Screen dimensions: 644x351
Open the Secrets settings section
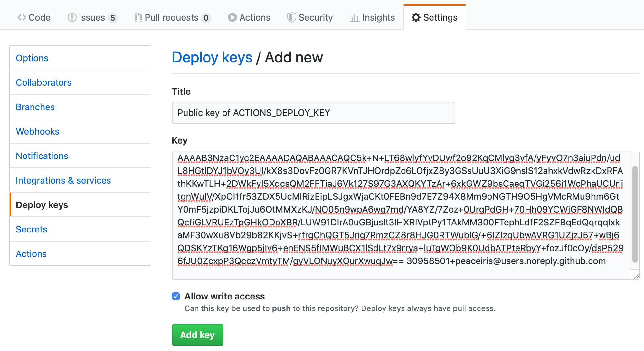point(31,229)
